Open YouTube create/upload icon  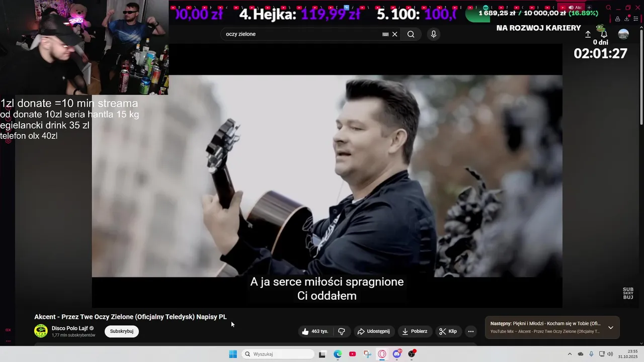pos(588,34)
